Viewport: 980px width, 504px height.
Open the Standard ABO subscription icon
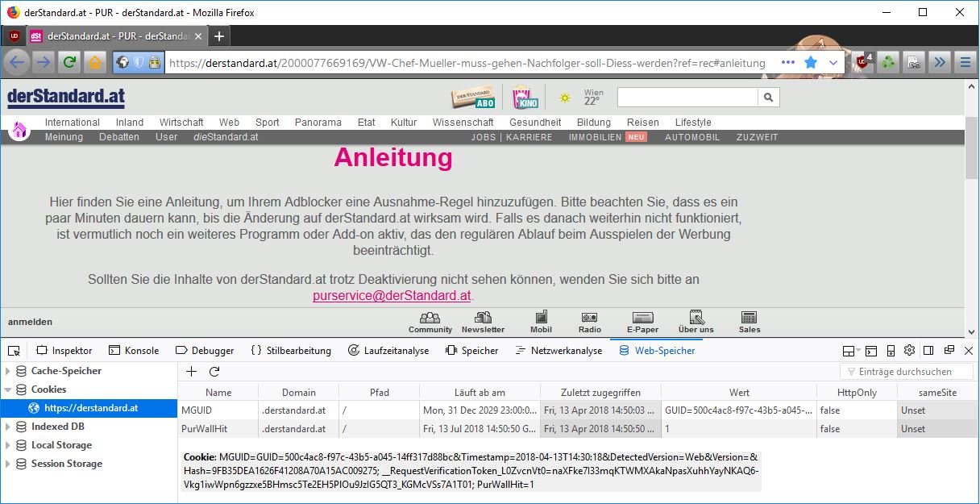(x=472, y=98)
